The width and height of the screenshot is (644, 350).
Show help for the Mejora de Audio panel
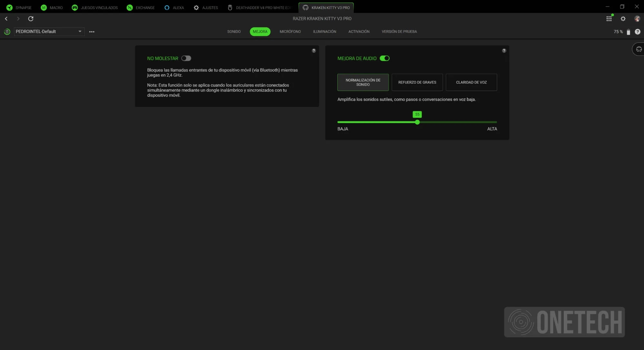[x=504, y=51]
